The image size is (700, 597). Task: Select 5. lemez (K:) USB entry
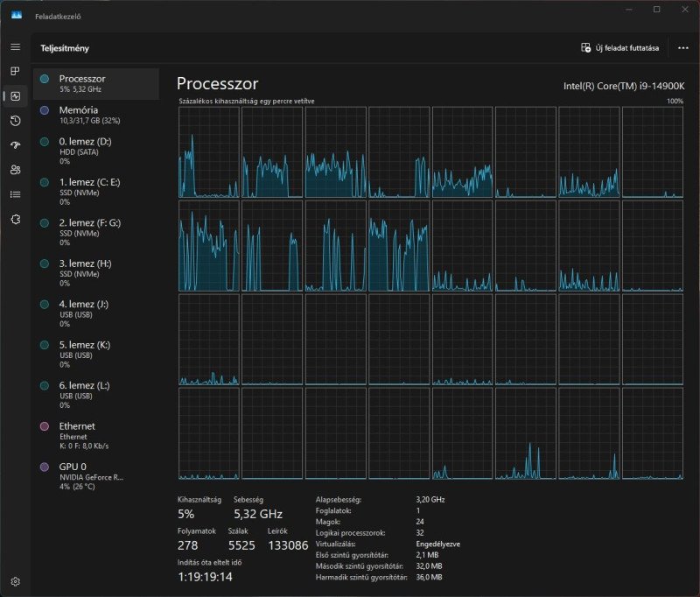click(x=96, y=355)
